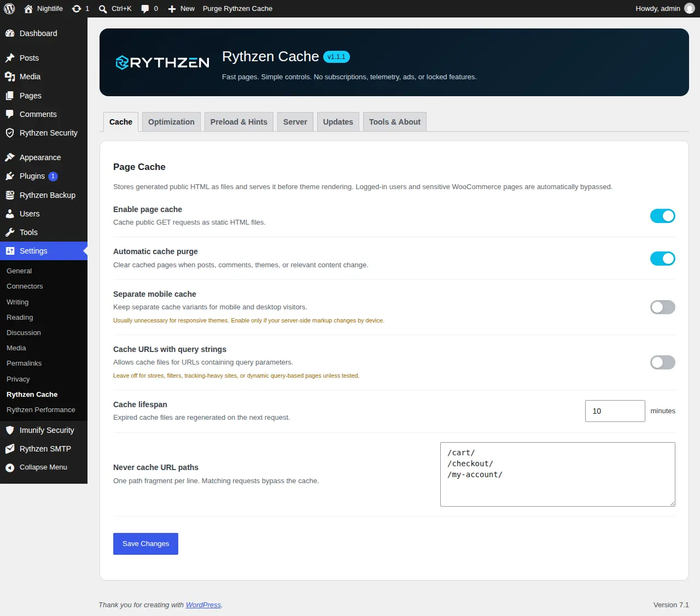Click the mobile cache warning note text
The height and width of the screenshot is (616, 700).
(x=249, y=320)
